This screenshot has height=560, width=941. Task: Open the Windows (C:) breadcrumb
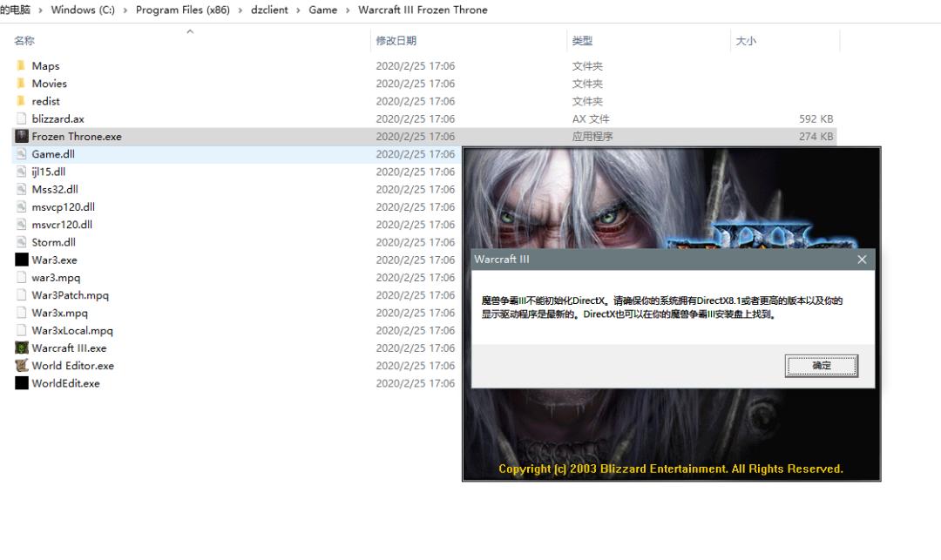tap(83, 10)
